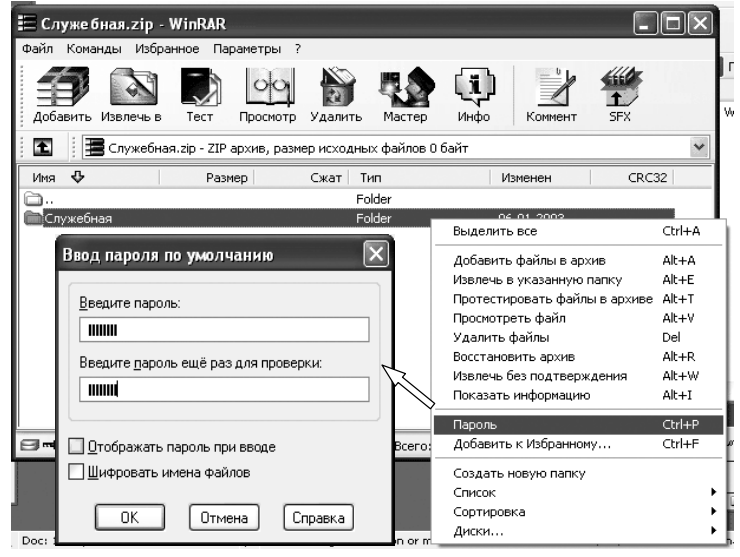
Task: Launch the Мастер wizard icon
Action: click(405, 94)
